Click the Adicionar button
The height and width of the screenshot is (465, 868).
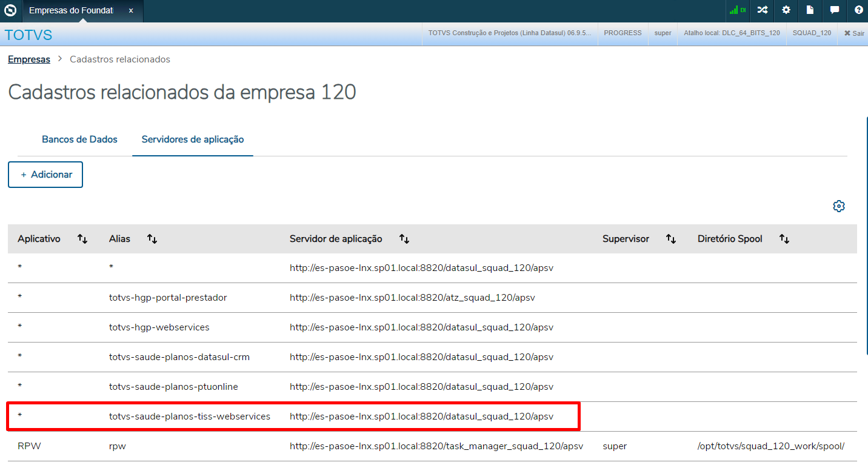pos(45,175)
